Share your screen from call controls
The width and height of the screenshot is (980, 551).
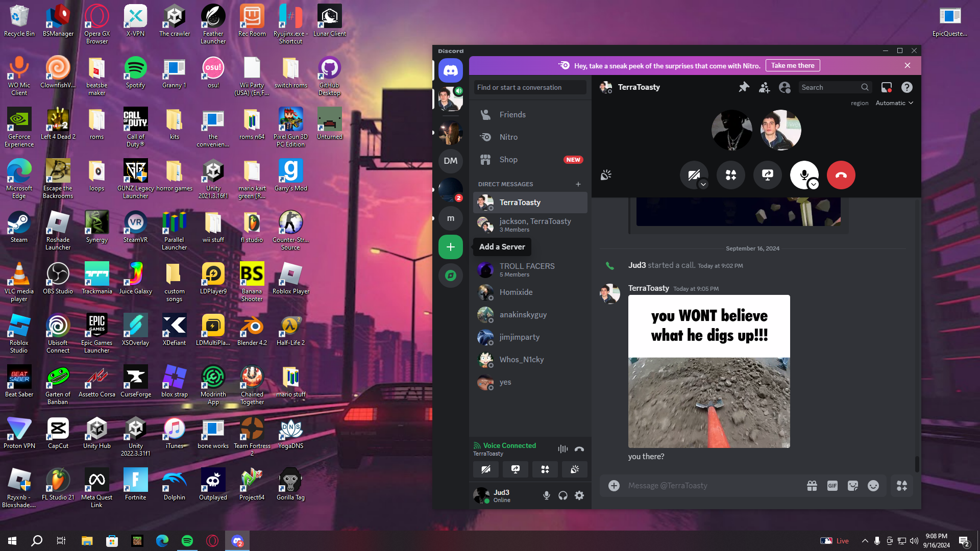[x=767, y=175]
